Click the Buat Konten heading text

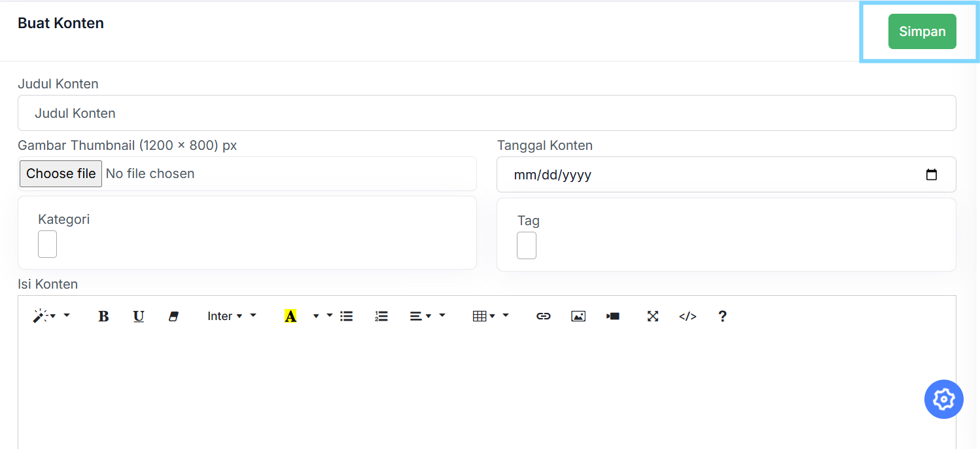(61, 23)
